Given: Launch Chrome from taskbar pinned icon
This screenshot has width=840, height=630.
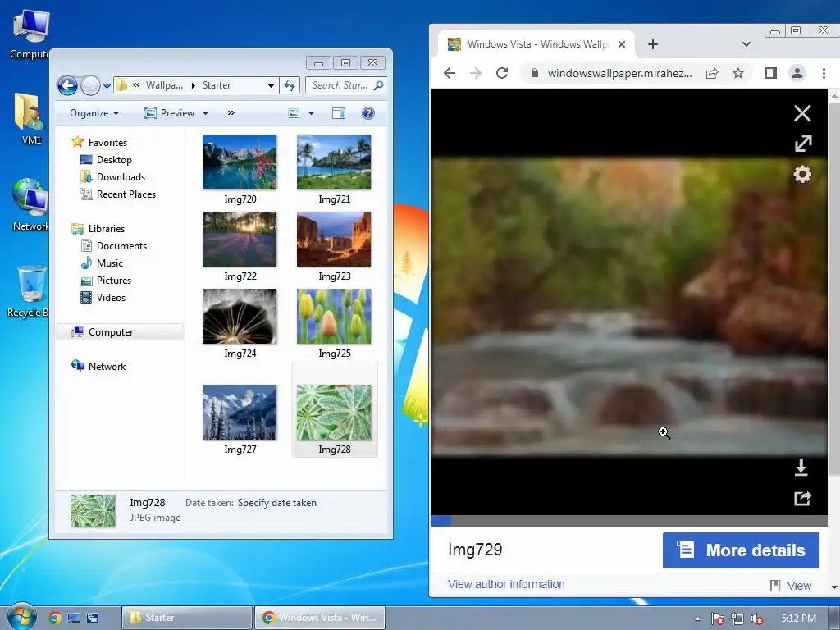Looking at the screenshot, I should pos(55,618).
